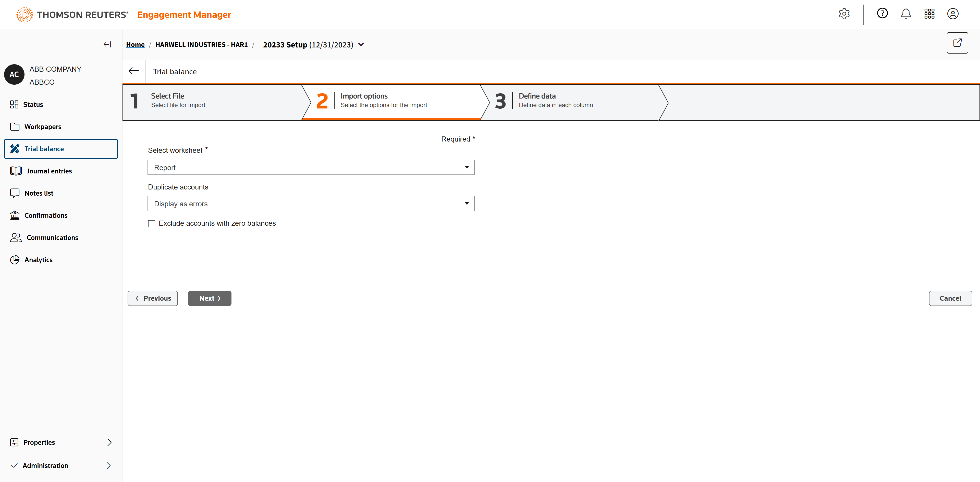Screen dimensions: 980x482
Task: Follow the Home breadcrumb link
Action: tap(135, 44)
